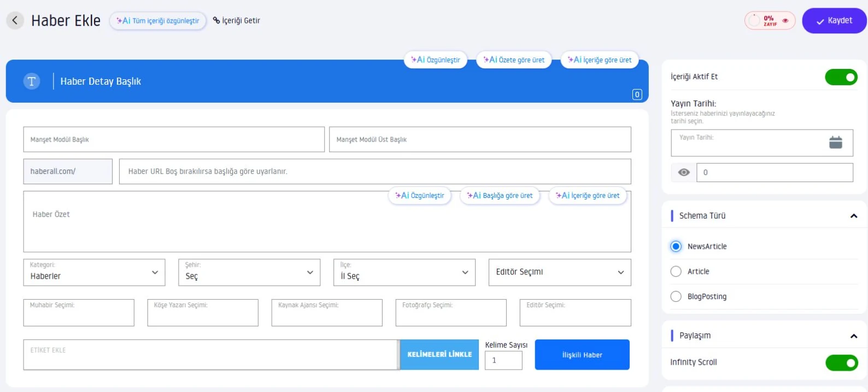This screenshot has width=868, height=392.
Task: Click the Köşe Yazarı Seçimi field
Action: [203, 313]
